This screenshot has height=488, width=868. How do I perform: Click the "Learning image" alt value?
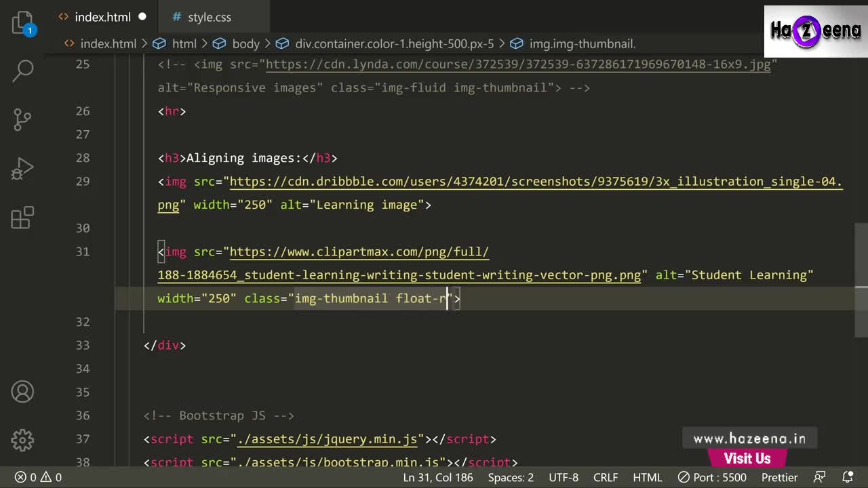click(x=367, y=205)
